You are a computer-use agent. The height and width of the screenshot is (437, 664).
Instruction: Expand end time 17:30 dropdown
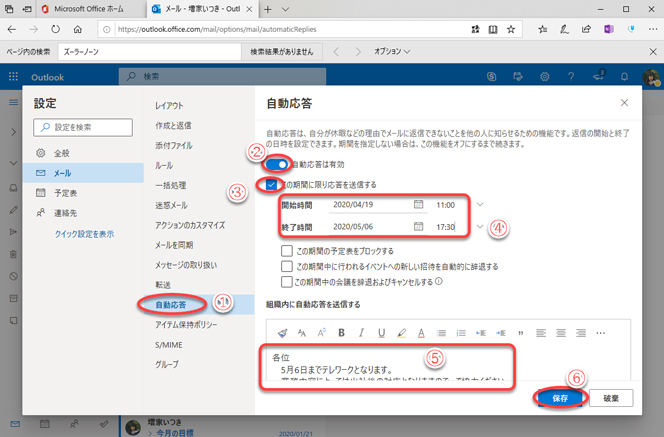pos(480,227)
